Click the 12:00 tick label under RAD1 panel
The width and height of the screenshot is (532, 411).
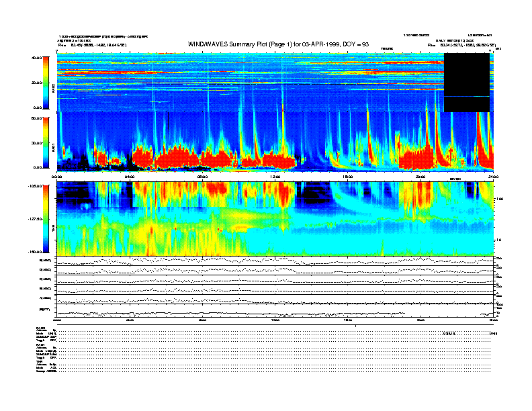pyautogui.click(x=275, y=177)
